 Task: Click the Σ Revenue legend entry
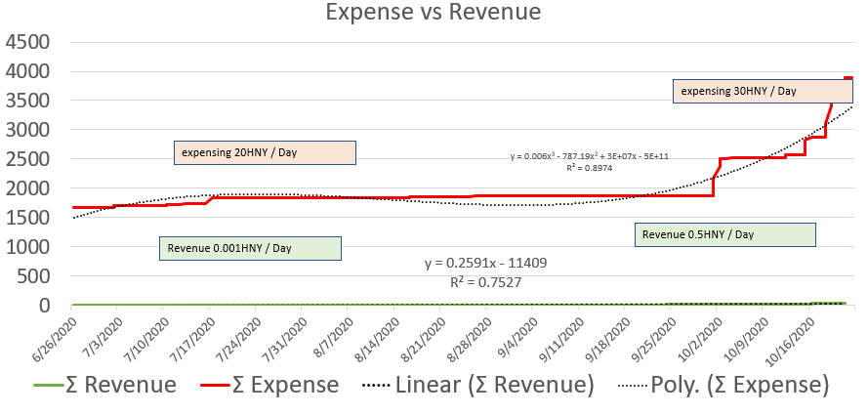(x=121, y=385)
